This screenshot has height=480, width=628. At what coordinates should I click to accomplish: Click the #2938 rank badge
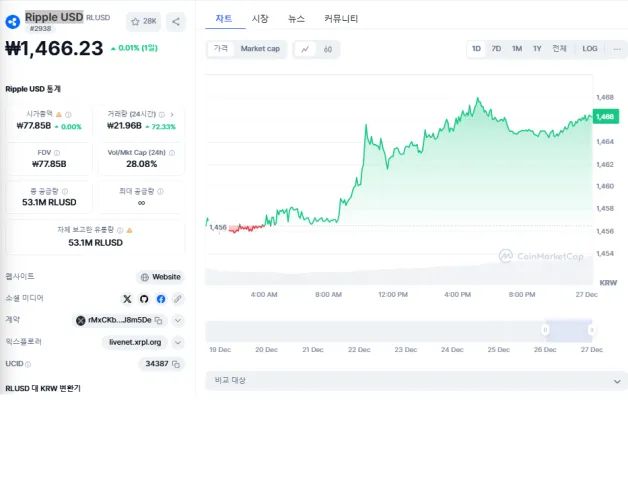pos(40,29)
